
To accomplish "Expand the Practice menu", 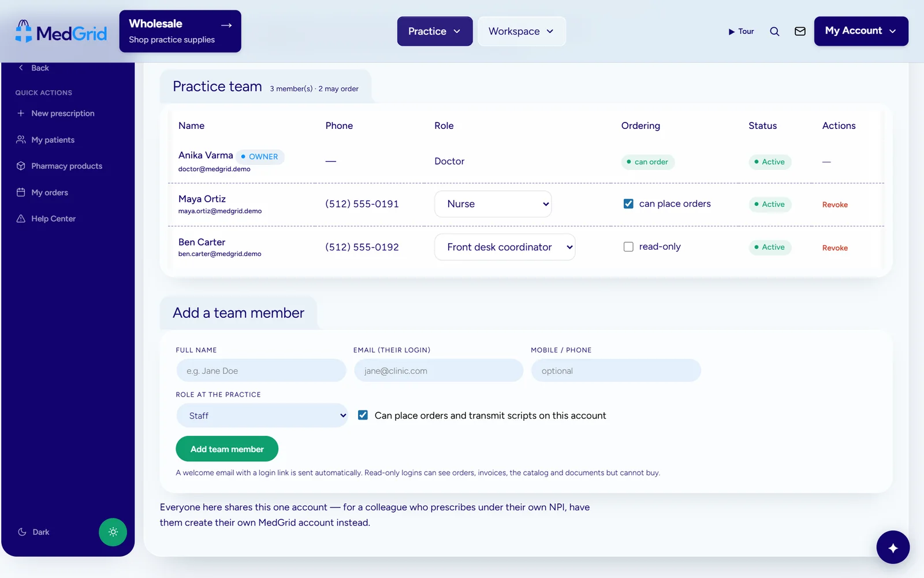I will click(435, 31).
